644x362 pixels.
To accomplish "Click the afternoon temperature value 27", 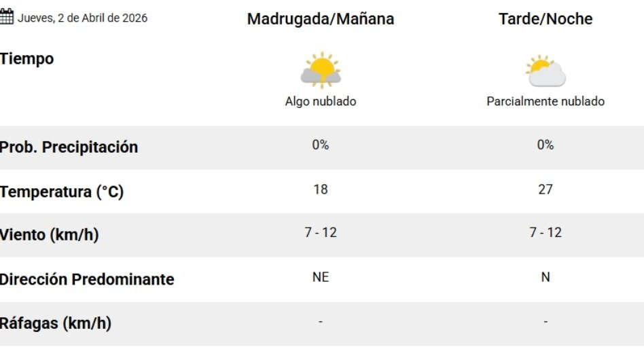I will pos(545,189).
